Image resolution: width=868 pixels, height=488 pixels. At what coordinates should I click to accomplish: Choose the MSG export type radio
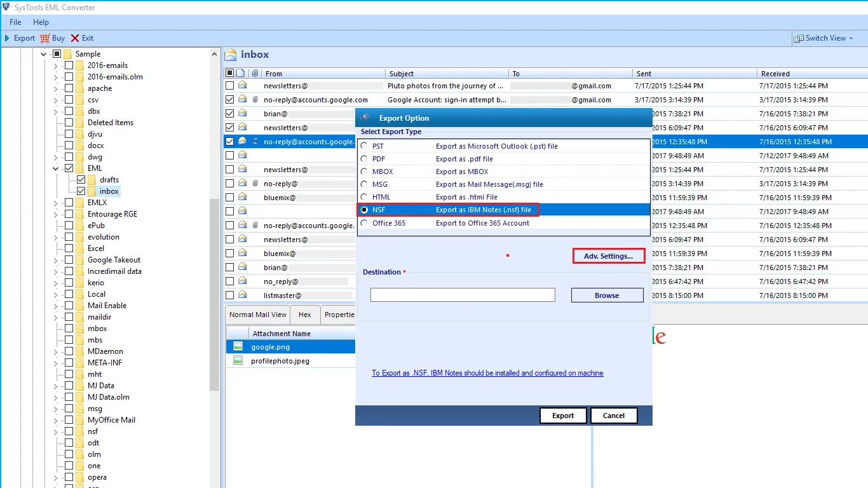click(364, 184)
